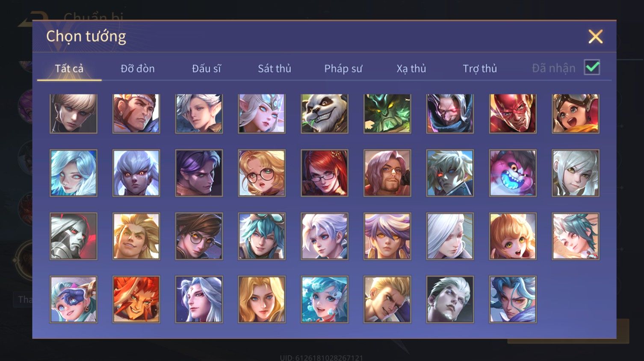Choose the blonde girl with round glasses
Viewport: 644px width, 361px height.
262,173
